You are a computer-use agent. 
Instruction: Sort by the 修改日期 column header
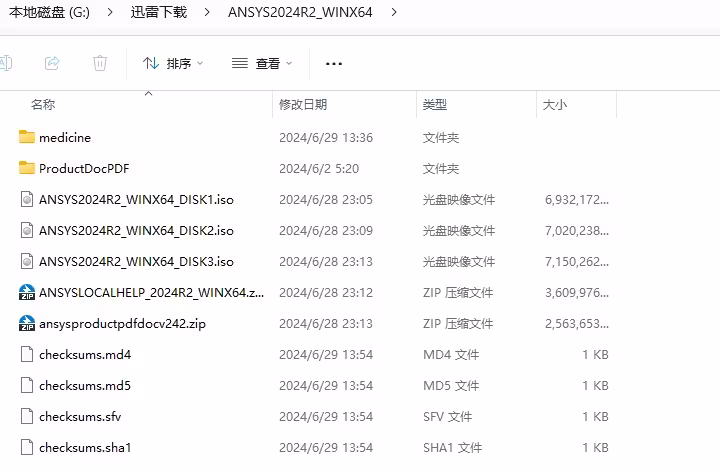tap(303, 105)
